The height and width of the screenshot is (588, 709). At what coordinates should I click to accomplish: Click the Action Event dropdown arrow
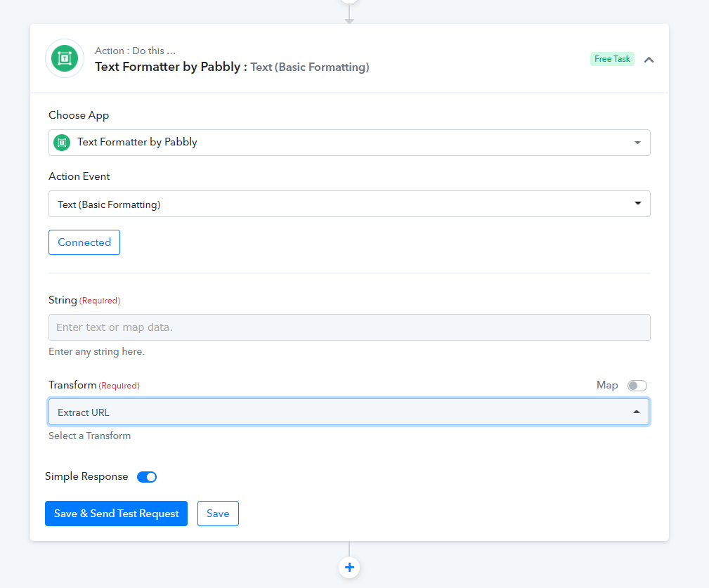click(x=637, y=204)
